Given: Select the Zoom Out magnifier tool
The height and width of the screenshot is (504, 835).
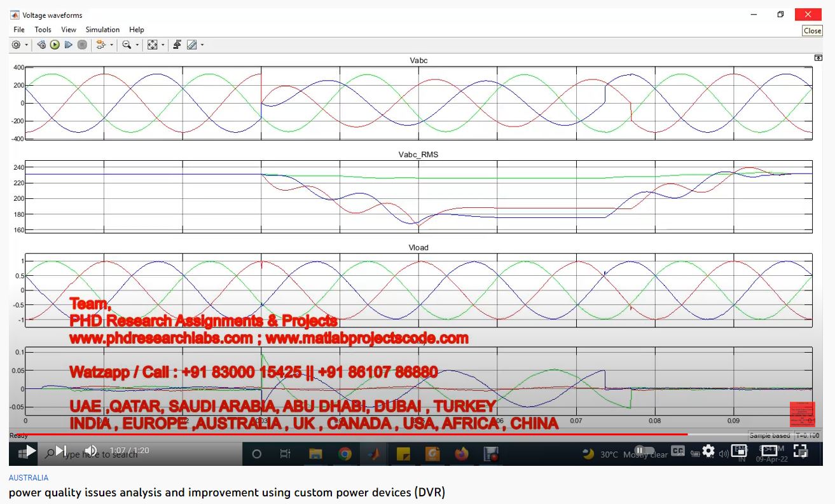Looking at the screenshot, I should (127, 44).
